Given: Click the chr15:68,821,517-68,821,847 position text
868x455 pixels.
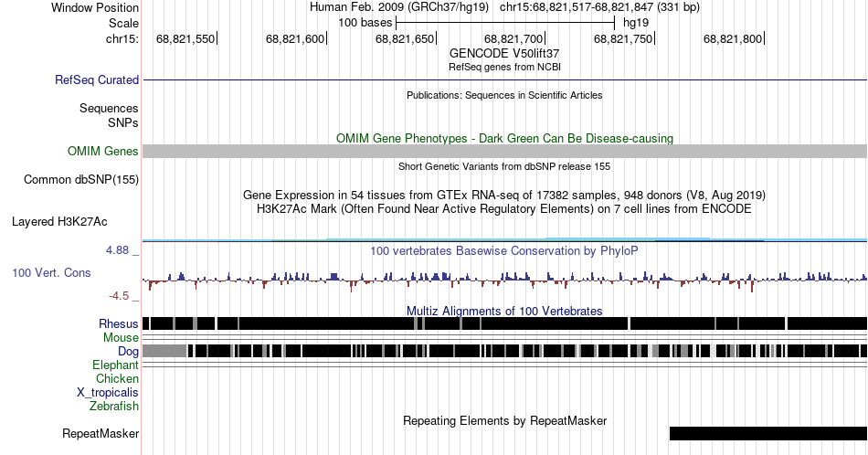Looking at the screenshot, I should [x=599, y=7].
